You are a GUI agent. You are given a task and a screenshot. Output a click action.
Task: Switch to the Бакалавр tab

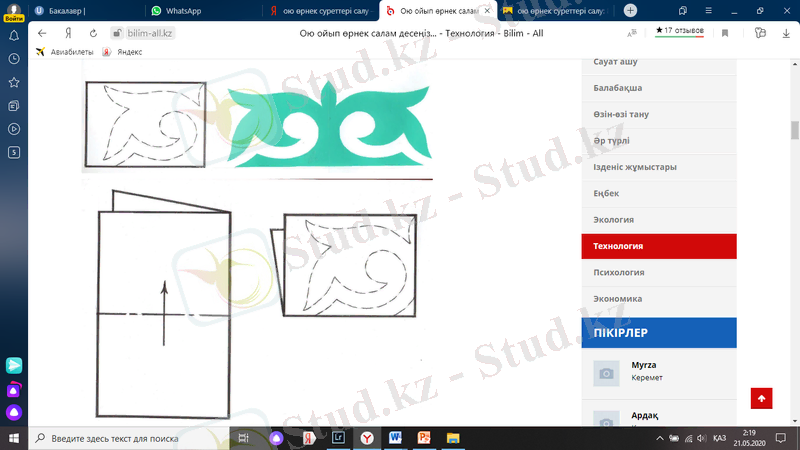[x=87, y=11]
